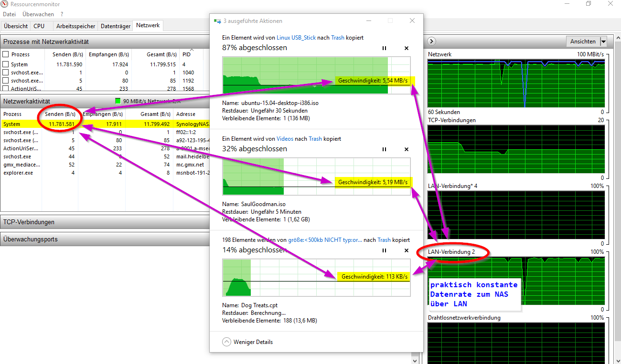The width and height of the screenshot is (621, 364).
Task: Switch to the Arbeitsspeicher tab
Action: (x=75, y=26)
